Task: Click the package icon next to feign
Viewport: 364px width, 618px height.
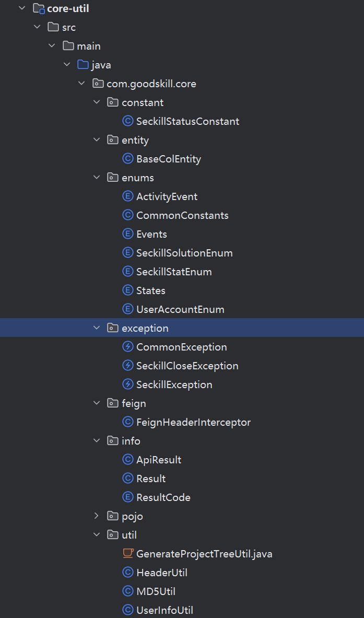Action: click(x=112, y=403)
